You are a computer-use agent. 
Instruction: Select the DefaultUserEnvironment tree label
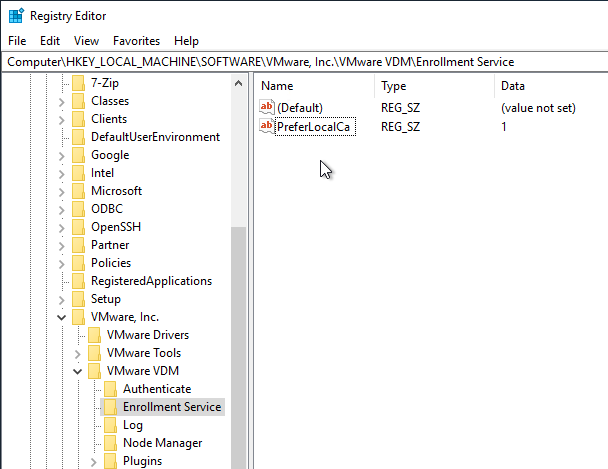click(x=155, y=137)
